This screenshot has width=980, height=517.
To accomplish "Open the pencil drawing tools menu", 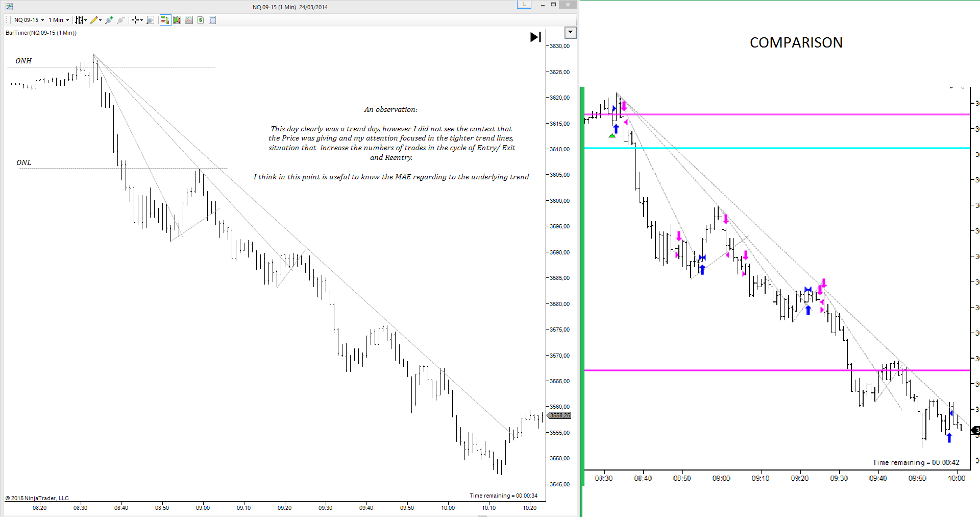I will coord(95,20).
